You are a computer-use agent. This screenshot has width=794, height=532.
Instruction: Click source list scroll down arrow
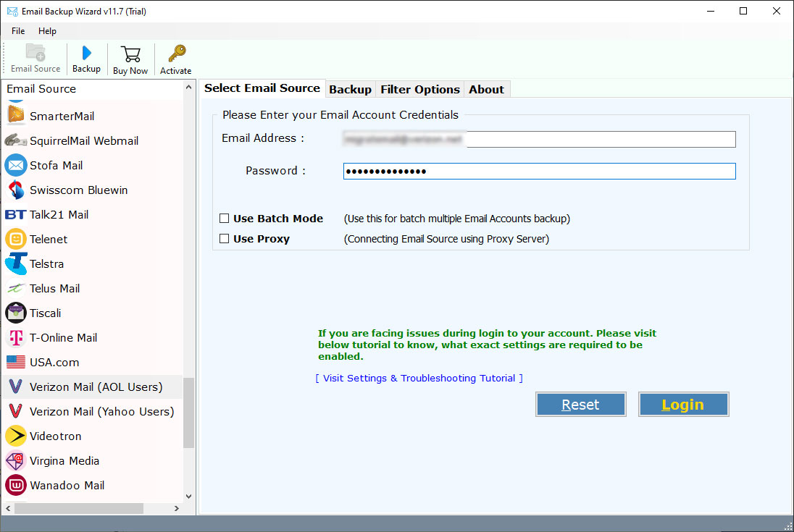pos(189,496)
